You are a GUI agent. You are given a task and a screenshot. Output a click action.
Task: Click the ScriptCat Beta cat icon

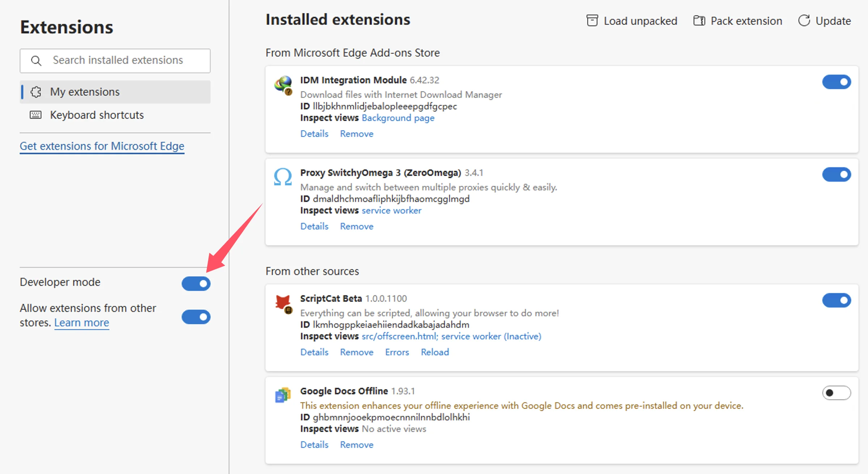tap(283, 304)
